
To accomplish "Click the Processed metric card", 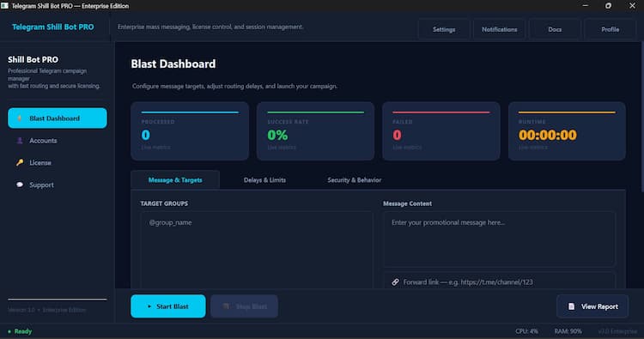I will 190,131.
